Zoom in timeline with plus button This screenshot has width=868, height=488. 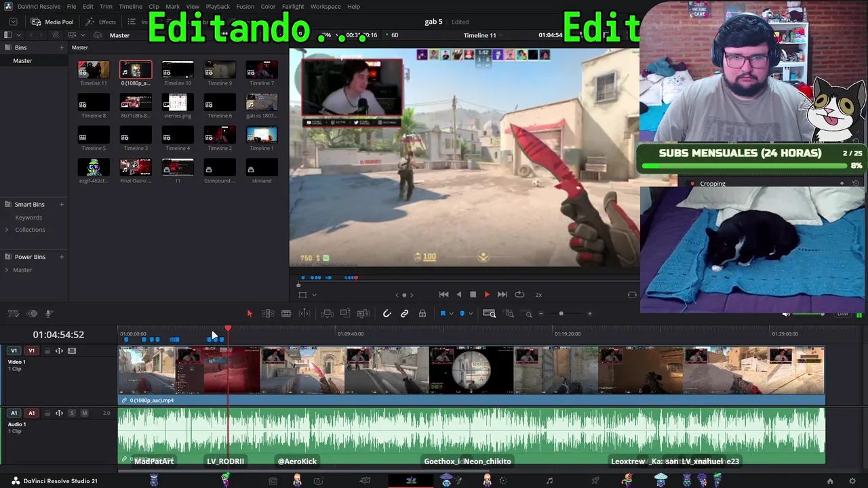point(589,314)
